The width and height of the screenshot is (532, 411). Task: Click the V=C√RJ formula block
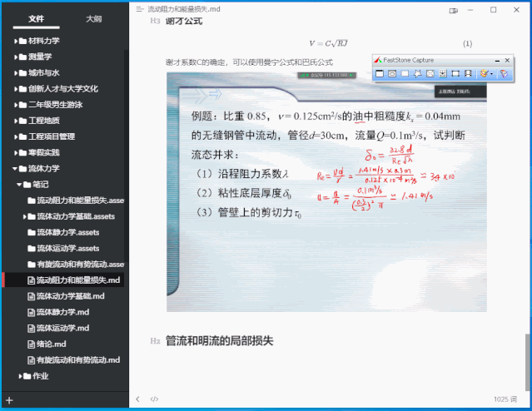328,43
